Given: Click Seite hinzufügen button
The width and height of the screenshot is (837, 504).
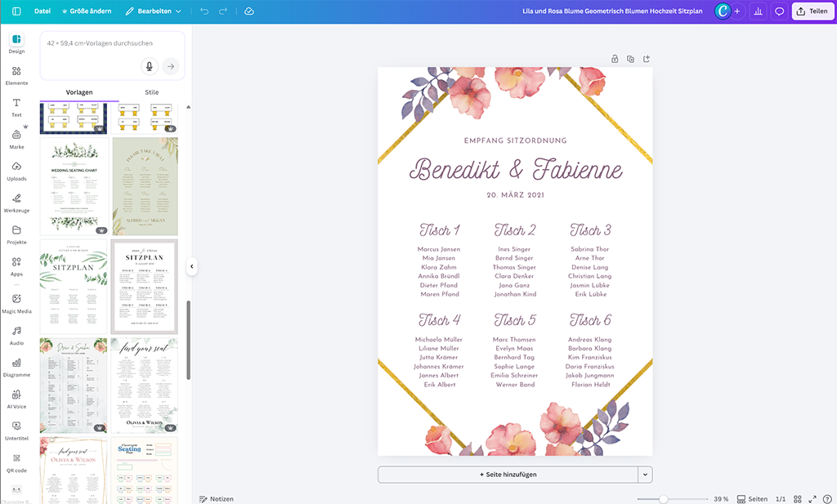Looking at the screenshot, I should pyautogui.click(x=508, y=474).
